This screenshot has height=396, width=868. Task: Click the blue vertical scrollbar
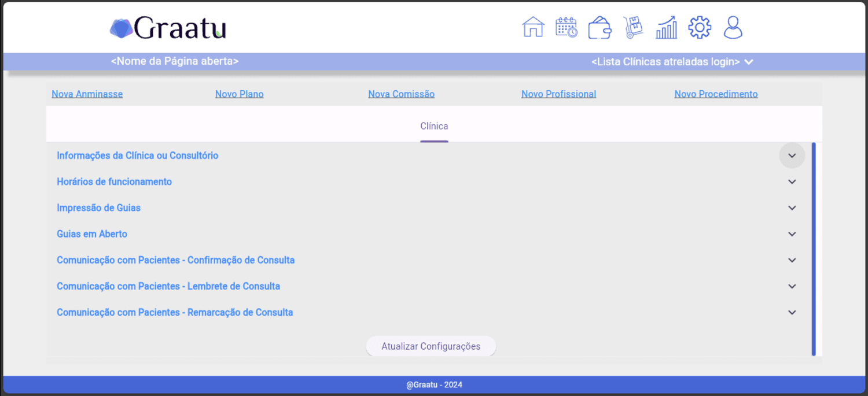tap(814, 249)
